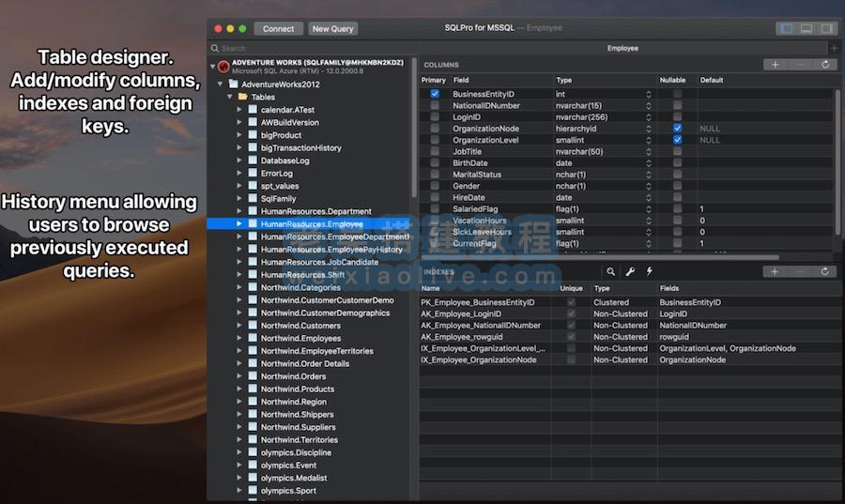This screenshot has width=845, height=504.
Task: Click the search magnifier icon in sidebar
Action: [x=215, y=48]
